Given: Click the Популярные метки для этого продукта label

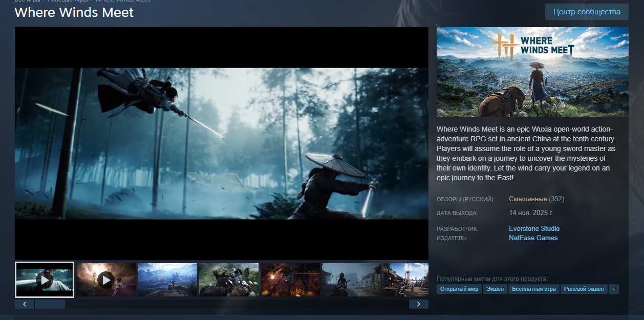Looking at the screenshot, I should point(492,279).
